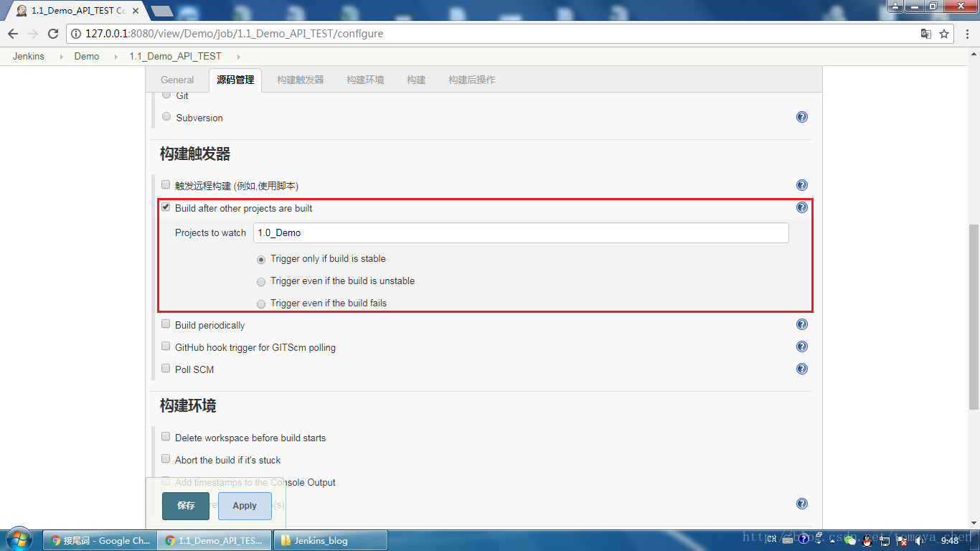
Task: Expand breadcrumb arrow after Jenkins
Action: point(62,57)
